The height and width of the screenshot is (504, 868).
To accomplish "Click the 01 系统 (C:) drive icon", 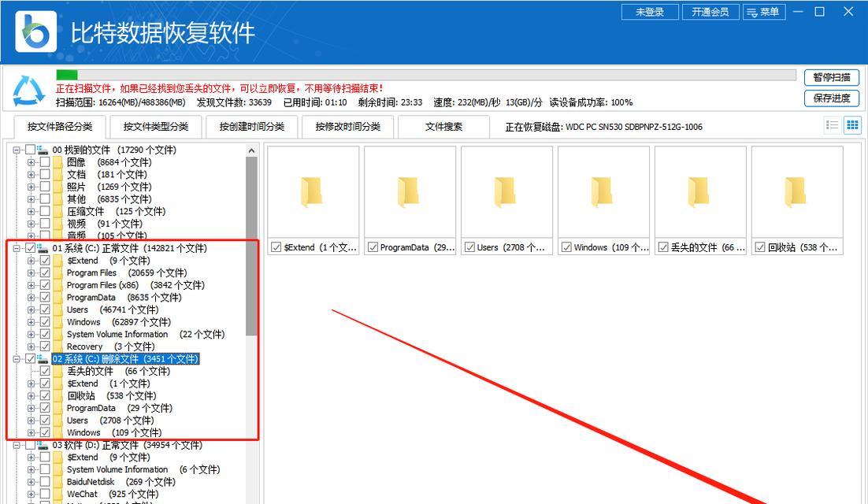I will (43, 248).
